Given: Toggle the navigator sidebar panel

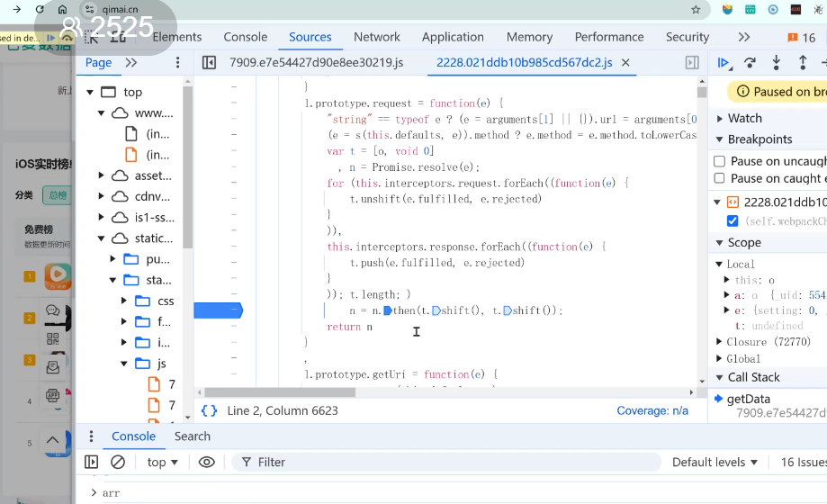Looking at the screenshot, I should (209, 63).
